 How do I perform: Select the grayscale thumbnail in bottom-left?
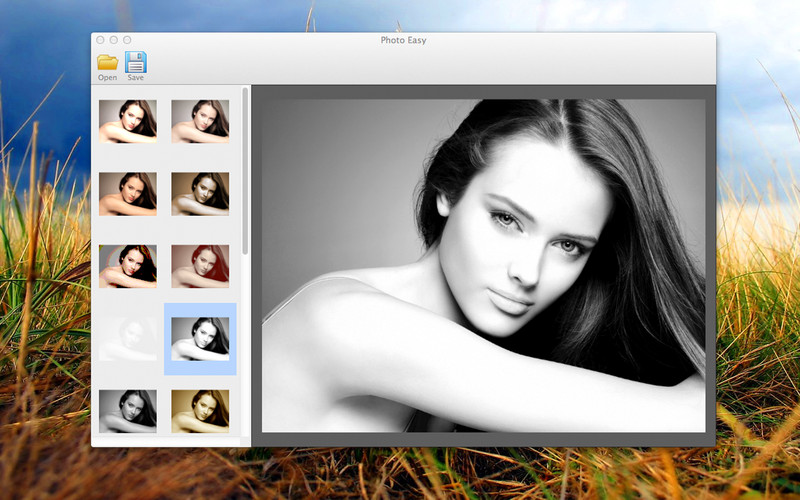127,411
